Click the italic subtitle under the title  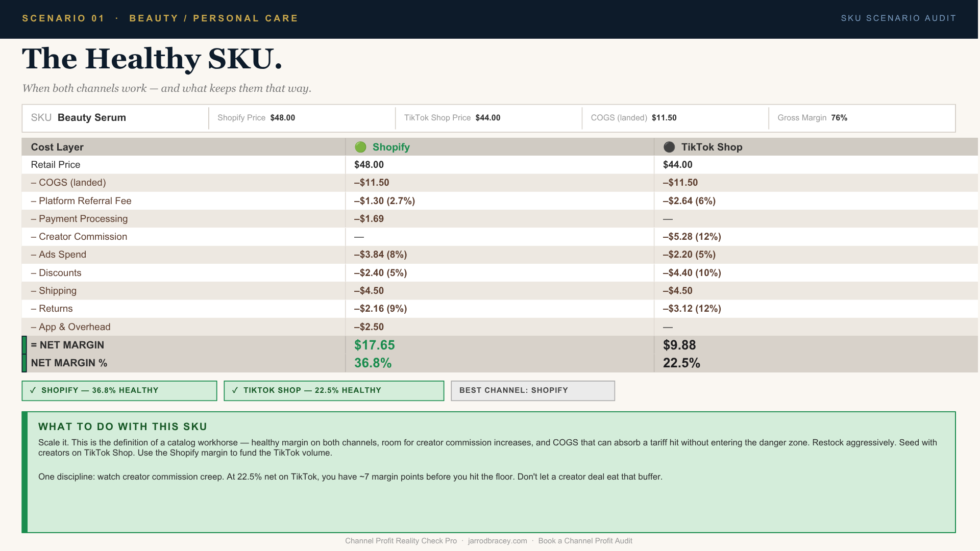[166, 88]
